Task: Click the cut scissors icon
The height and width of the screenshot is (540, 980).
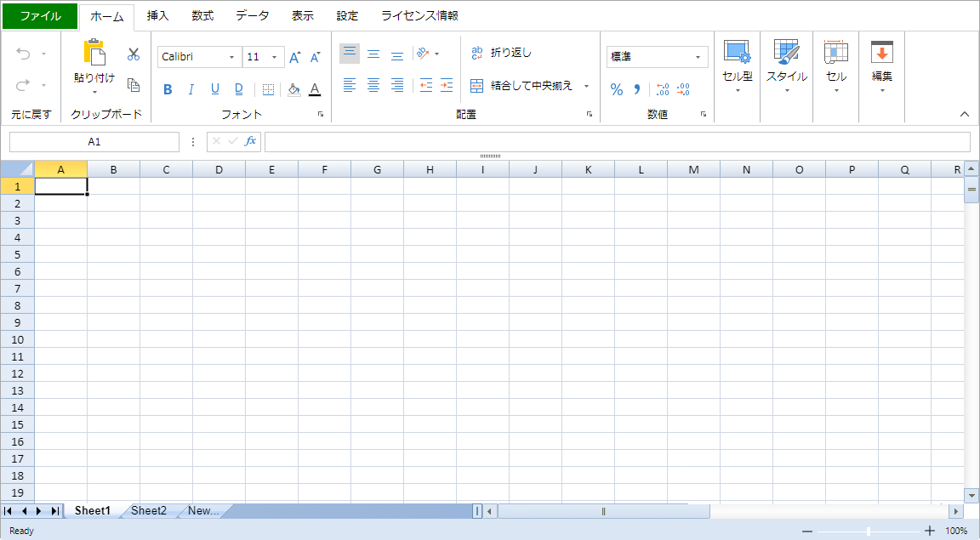Action: pos(134,54)
